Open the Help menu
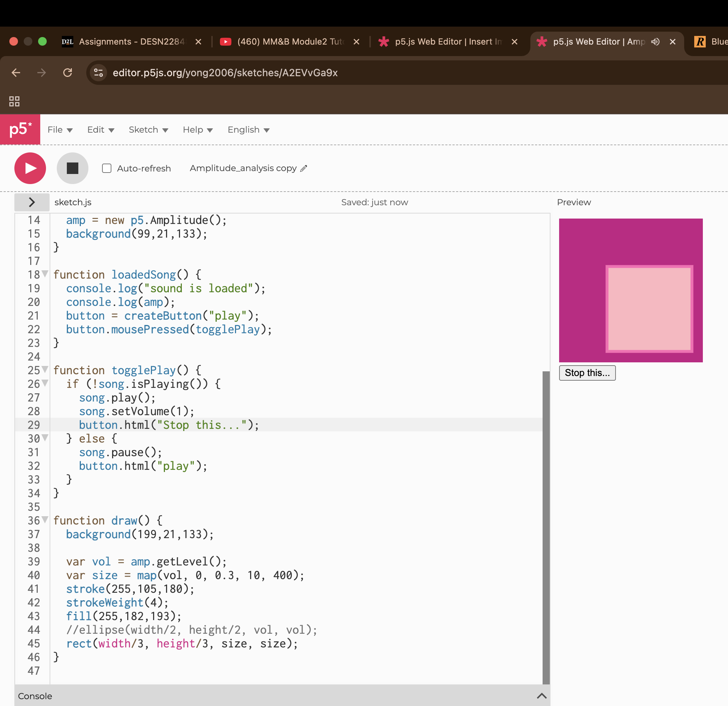728x706 pixels. tap(198, 130)
